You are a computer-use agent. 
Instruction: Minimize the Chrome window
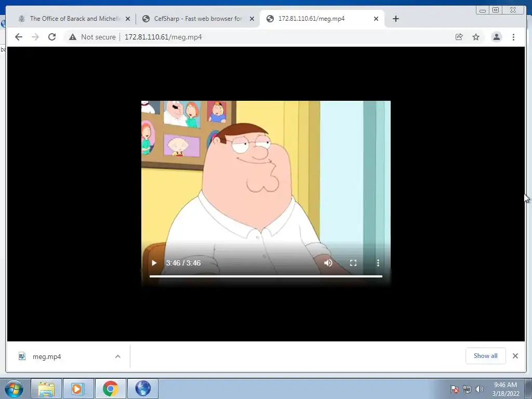click(483, 10)
